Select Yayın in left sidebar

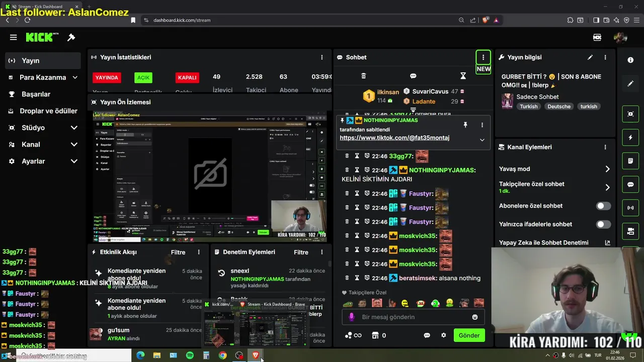coord(43,60)
